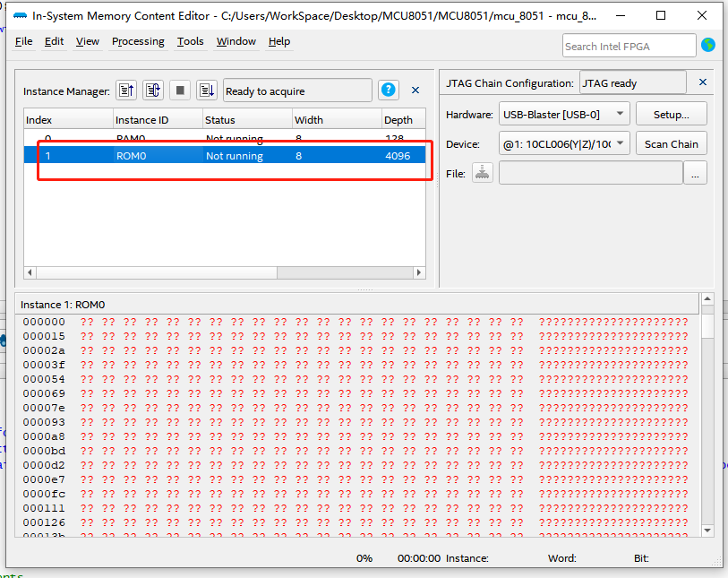Click the program file download icon
This screenshot has height=578, width=728.
coord(483,173)
